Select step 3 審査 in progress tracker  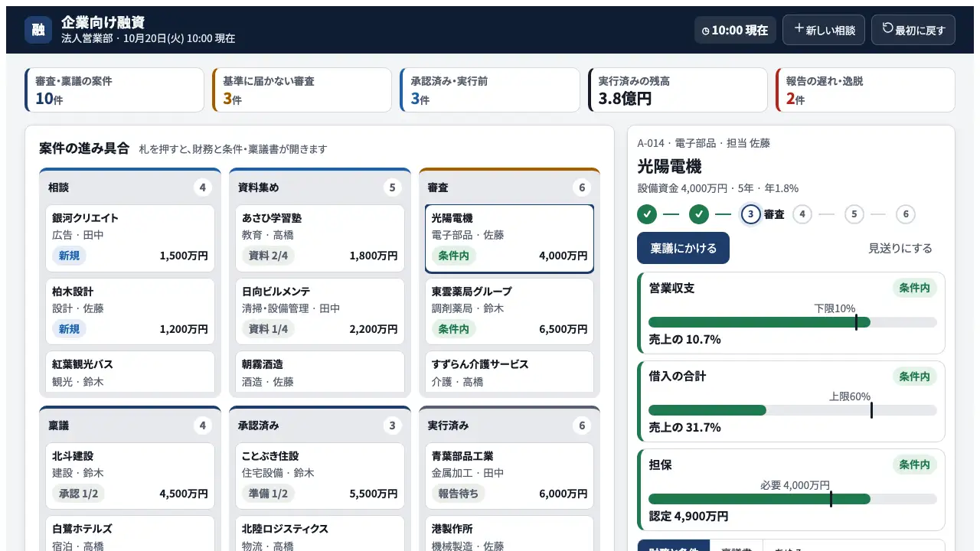[751, 214]
